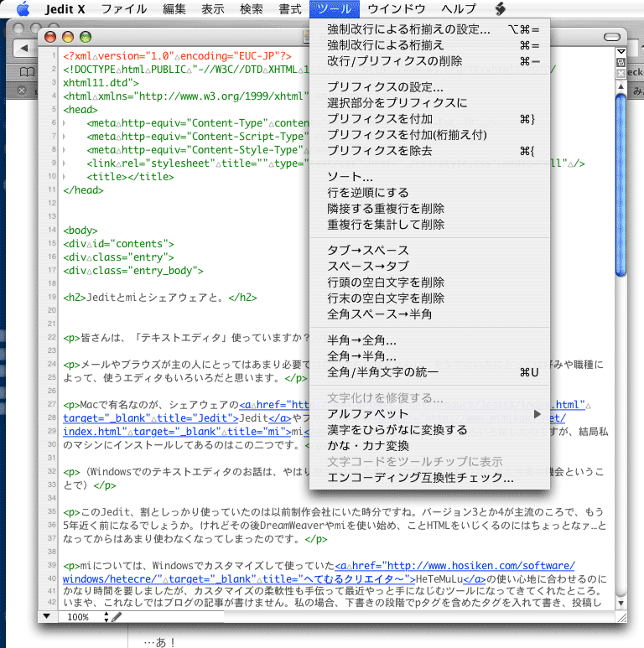Select 漢字をひらがなに変換する
This screenshot has width=644, height=648.
tap(430, 430)
